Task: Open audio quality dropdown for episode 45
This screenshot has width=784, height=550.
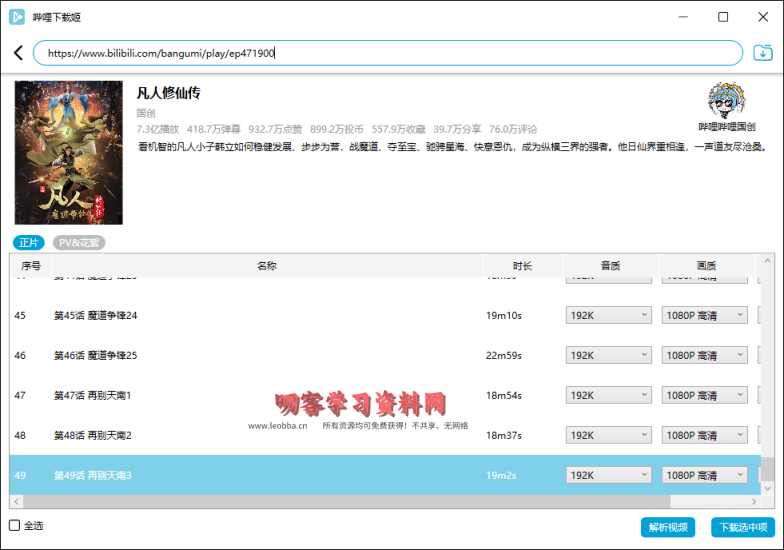Action: (x=608, y=316)
